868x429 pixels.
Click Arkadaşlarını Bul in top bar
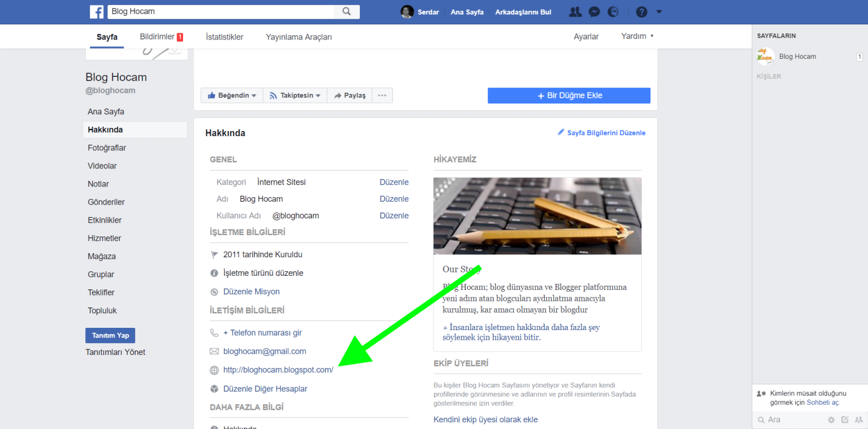point(523,12)
